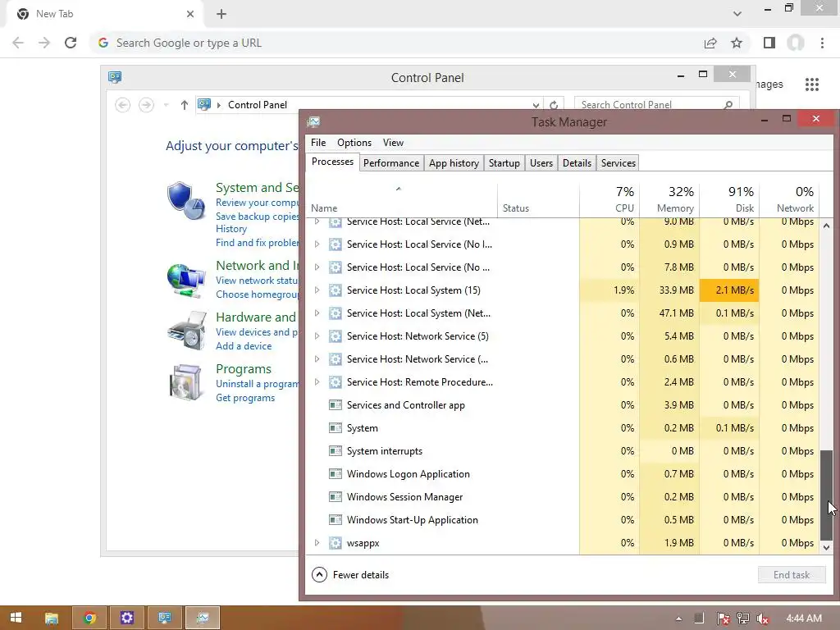This screenshot has height=630, width=840.
Task: Sort processes by Disk column header
Action: click(729, 199)
